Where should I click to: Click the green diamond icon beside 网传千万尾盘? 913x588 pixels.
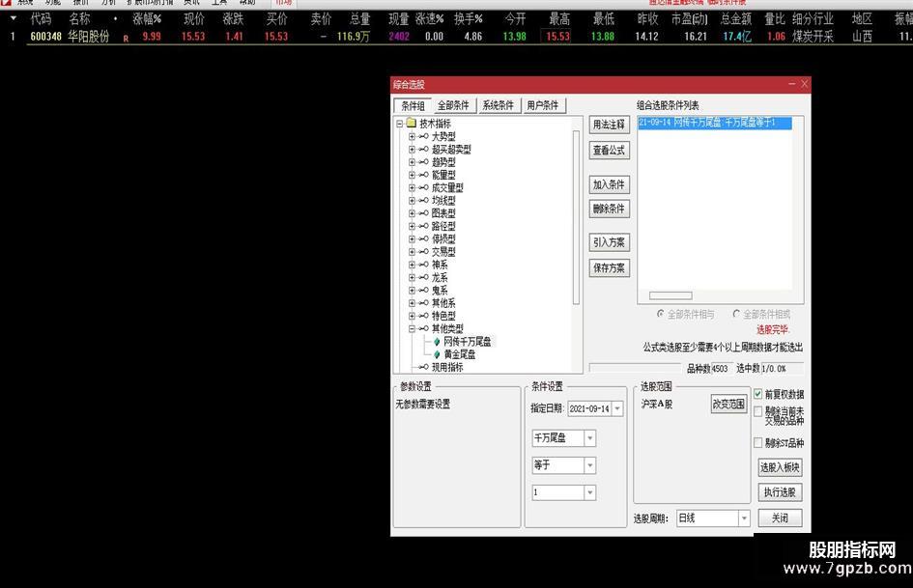[437, 342]
